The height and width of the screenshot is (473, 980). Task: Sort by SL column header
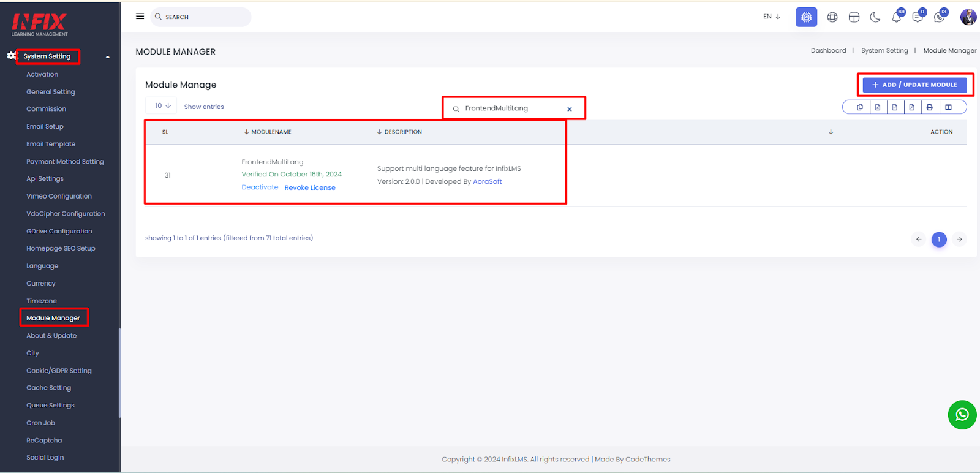pos(165,132)
